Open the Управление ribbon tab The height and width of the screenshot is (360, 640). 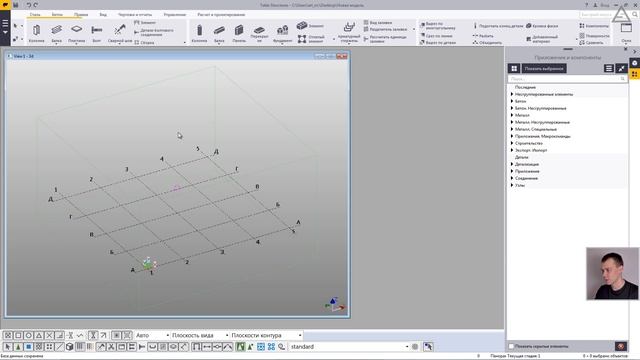pos(175,14)
